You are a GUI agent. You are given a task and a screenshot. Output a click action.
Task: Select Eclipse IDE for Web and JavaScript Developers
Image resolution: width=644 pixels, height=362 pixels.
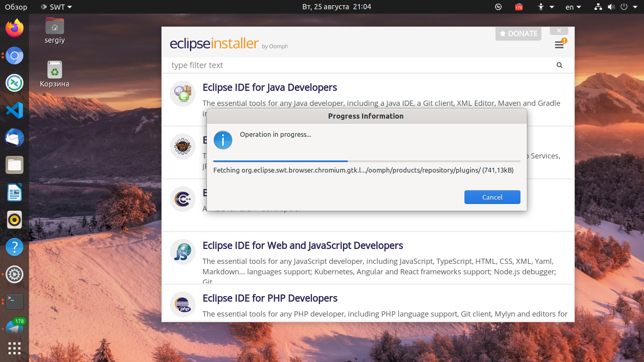coord(303,245)
